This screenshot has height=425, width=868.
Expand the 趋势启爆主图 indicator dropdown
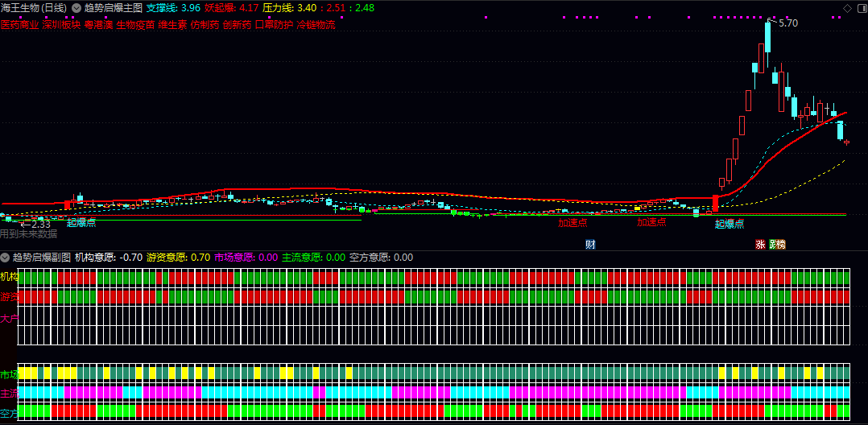[76, 8]
